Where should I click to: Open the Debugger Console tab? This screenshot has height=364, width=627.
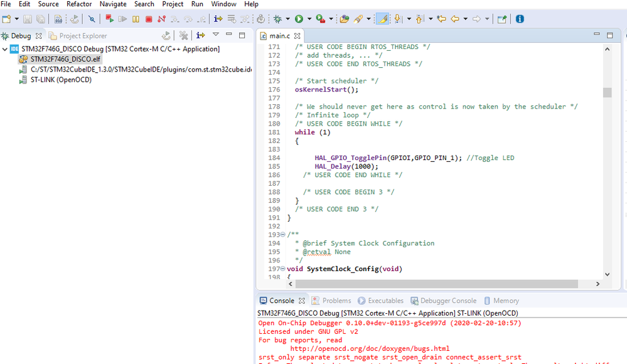click(x=444, y=301)
